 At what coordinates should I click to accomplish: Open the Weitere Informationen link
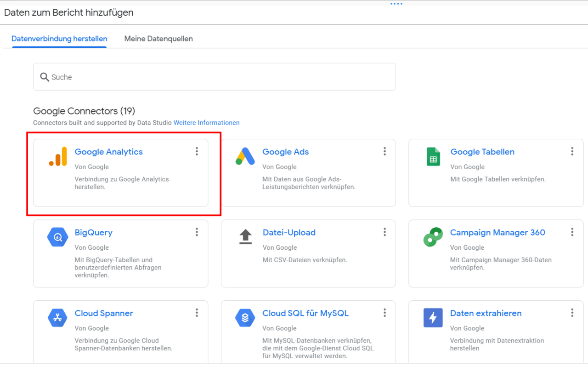(206, 122)
